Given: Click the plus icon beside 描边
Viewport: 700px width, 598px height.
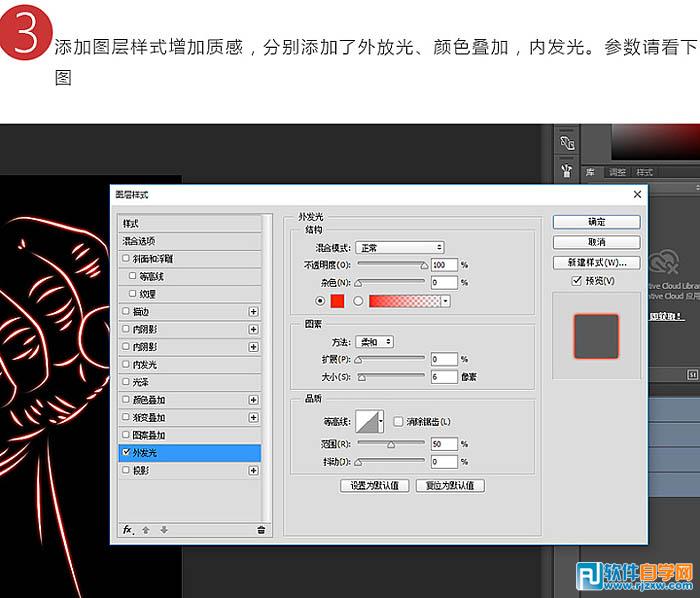Looking at the screenshot, I should tap(253, 311).
